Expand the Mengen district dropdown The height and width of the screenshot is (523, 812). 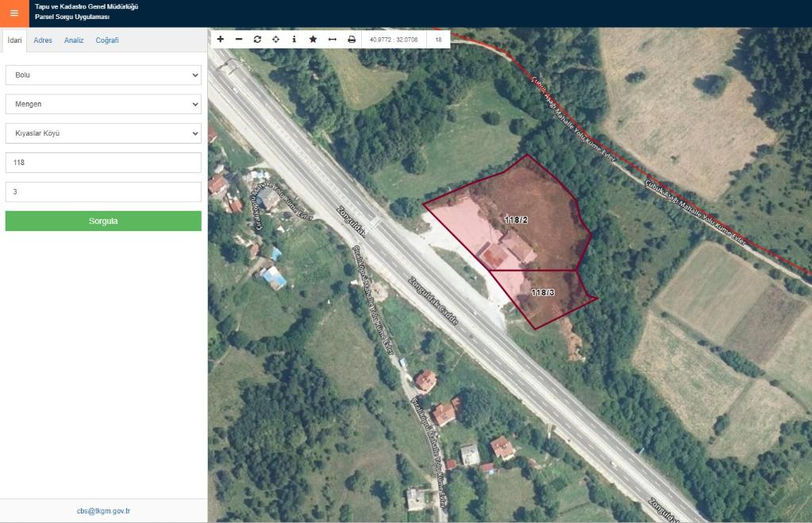pos(103,104)
